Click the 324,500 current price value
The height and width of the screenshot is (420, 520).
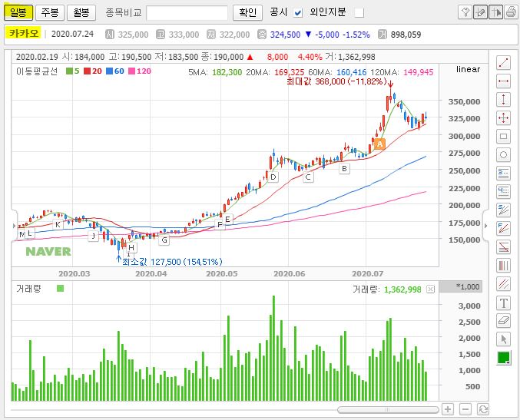285,35
